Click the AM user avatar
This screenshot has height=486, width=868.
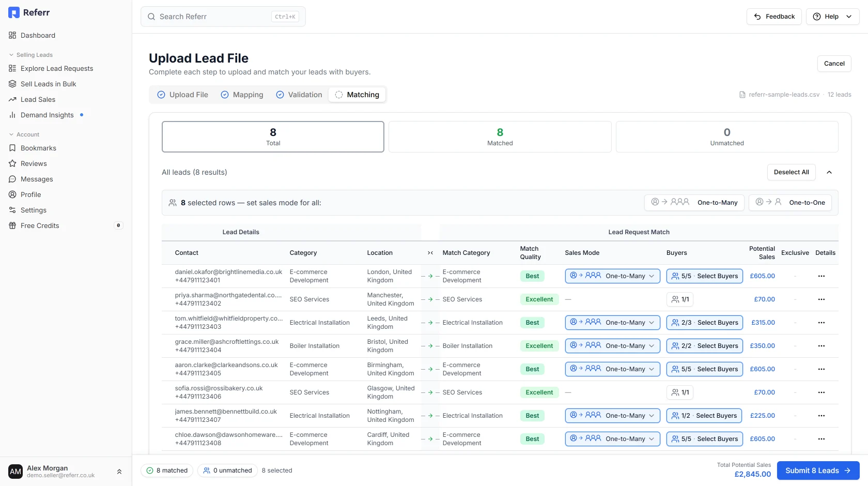(x=16, y=472)
